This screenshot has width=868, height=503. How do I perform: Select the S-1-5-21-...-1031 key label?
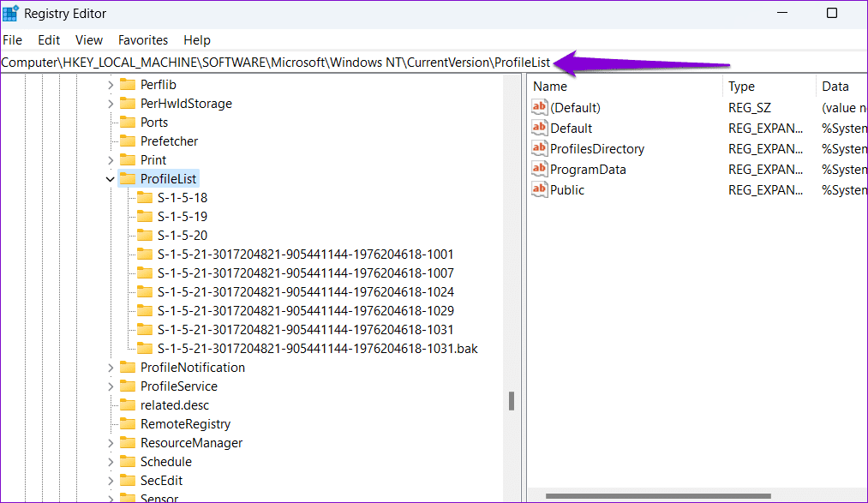[306, 330]
